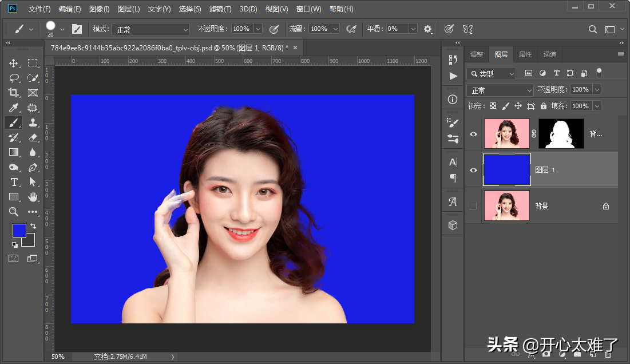Select the Eraser tool

33,137
